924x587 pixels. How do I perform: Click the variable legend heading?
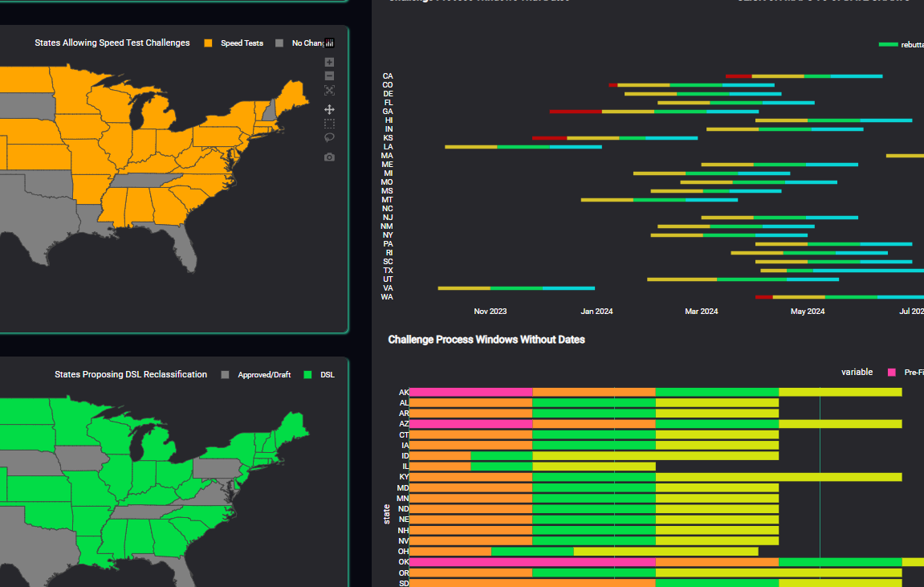[857, 372]
